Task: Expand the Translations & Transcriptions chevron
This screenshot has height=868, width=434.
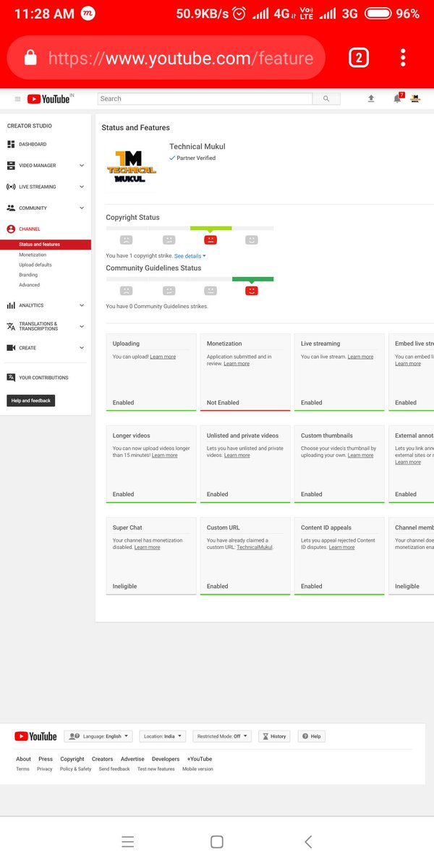Action: coord(82,327)
